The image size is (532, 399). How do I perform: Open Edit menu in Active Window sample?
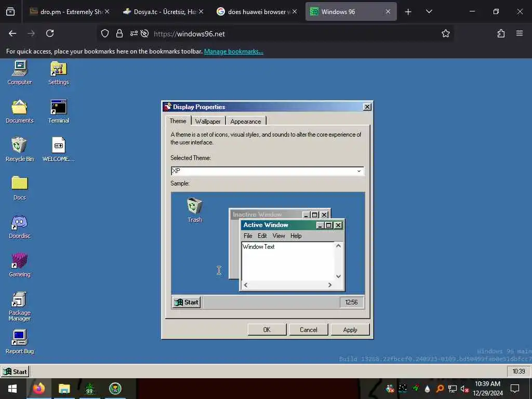pyautogui.click(x=262, y=236)
